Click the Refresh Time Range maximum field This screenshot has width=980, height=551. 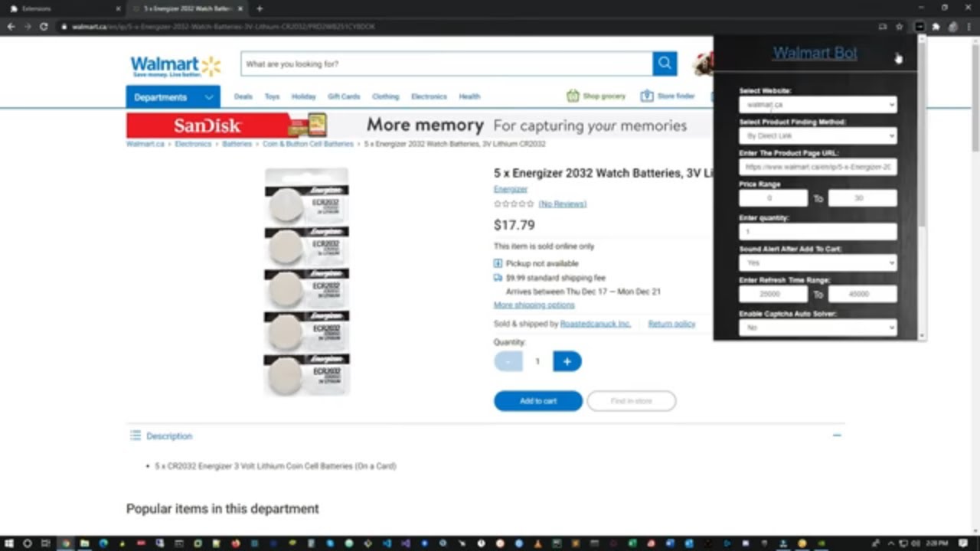tap(862, 294)
